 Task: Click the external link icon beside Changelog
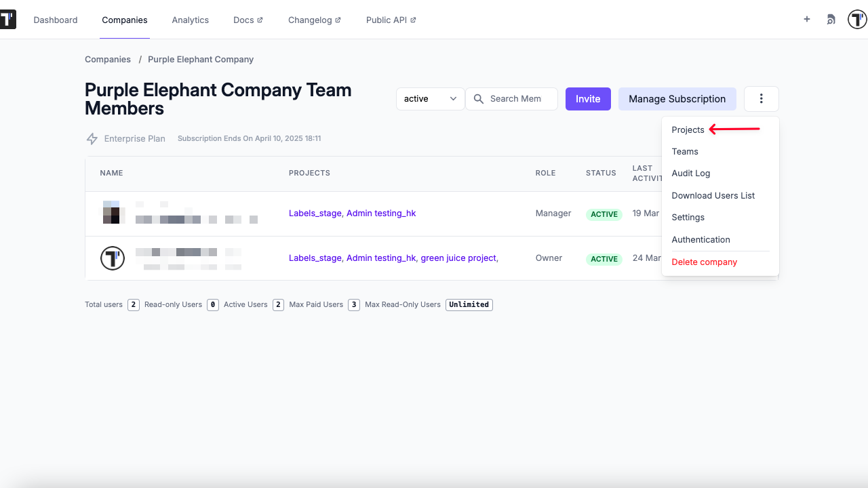338,20
